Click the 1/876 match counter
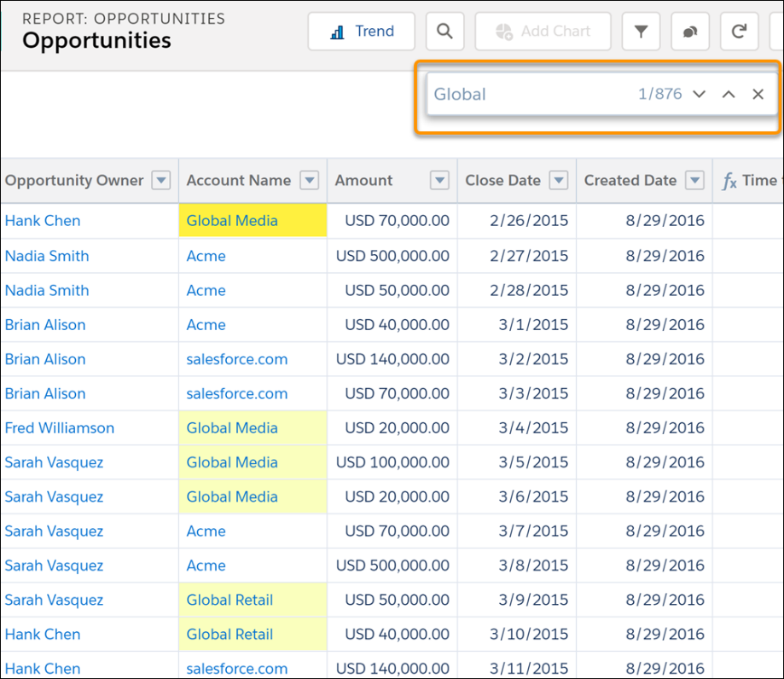Screen dimensions: 784x679 (x=660, y=94)
